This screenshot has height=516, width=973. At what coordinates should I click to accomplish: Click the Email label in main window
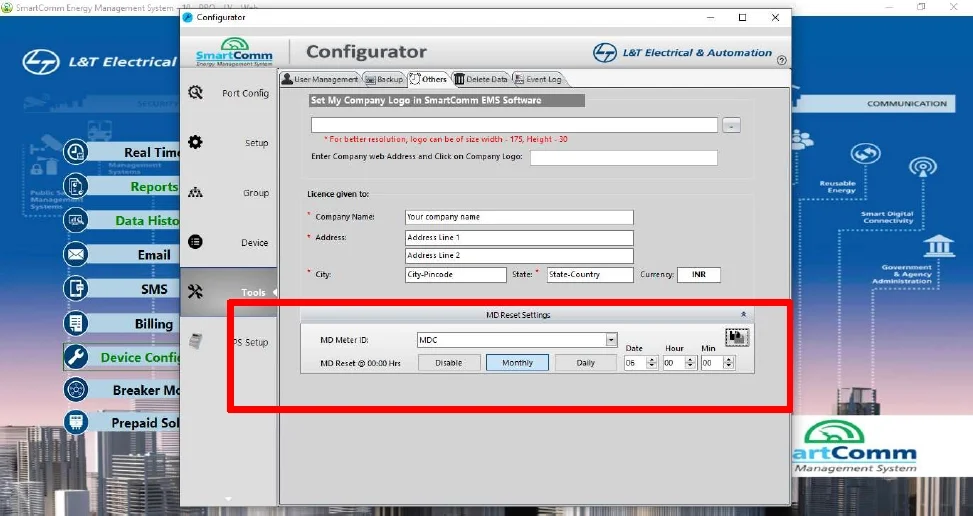[x=154, y=255]
